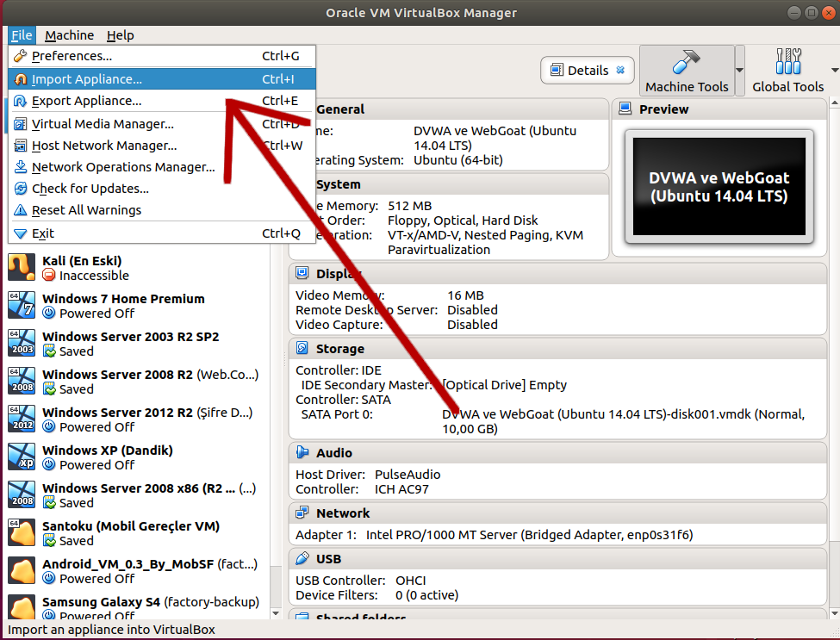Open Host Network Manager... entry
Image resolution: width=840 pixels, height=640 pixels.
point(162,146)
